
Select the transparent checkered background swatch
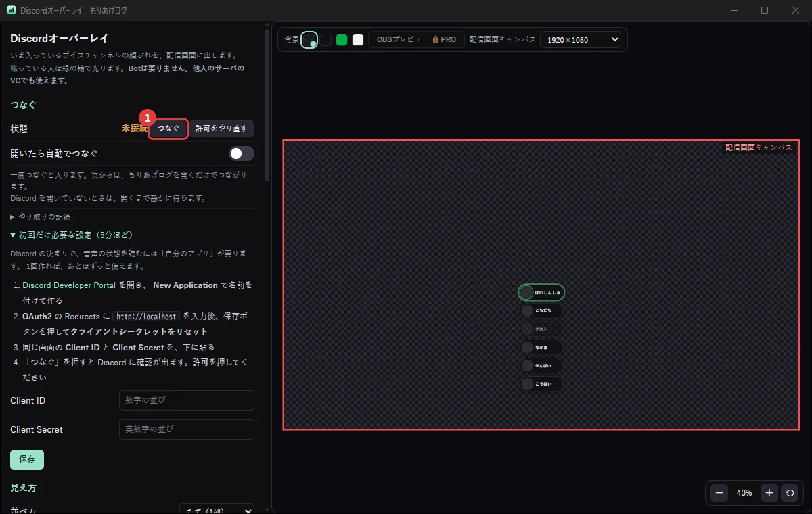[x=309, y=40]
